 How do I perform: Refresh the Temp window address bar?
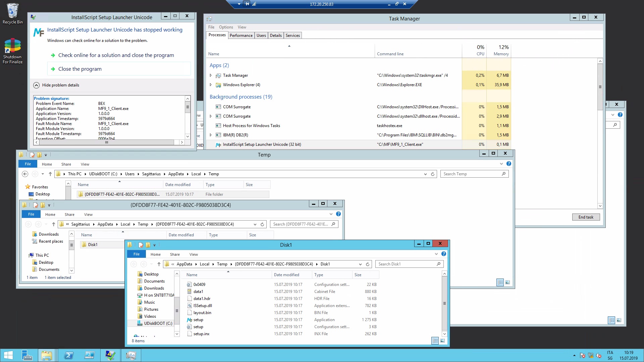pos(433,174)
